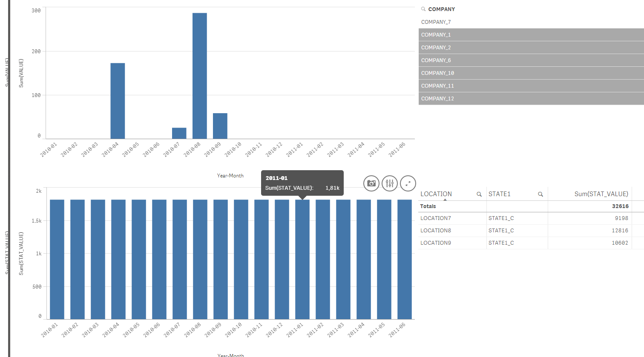Viewport: 644px width, 357px height.
Task: Select the LOCATION8 table row
Action: (x=526, y=231)
